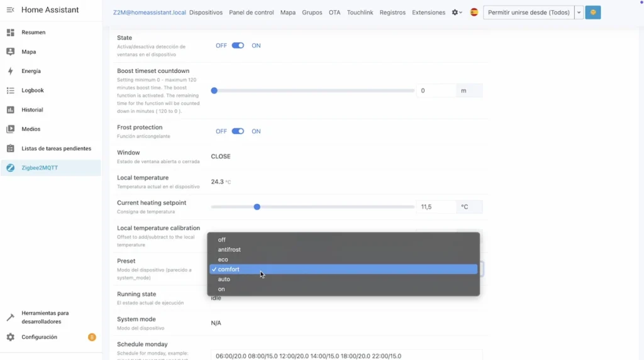Click the yellow theme toggle button
Screen dimensions: 644x360
592,13
